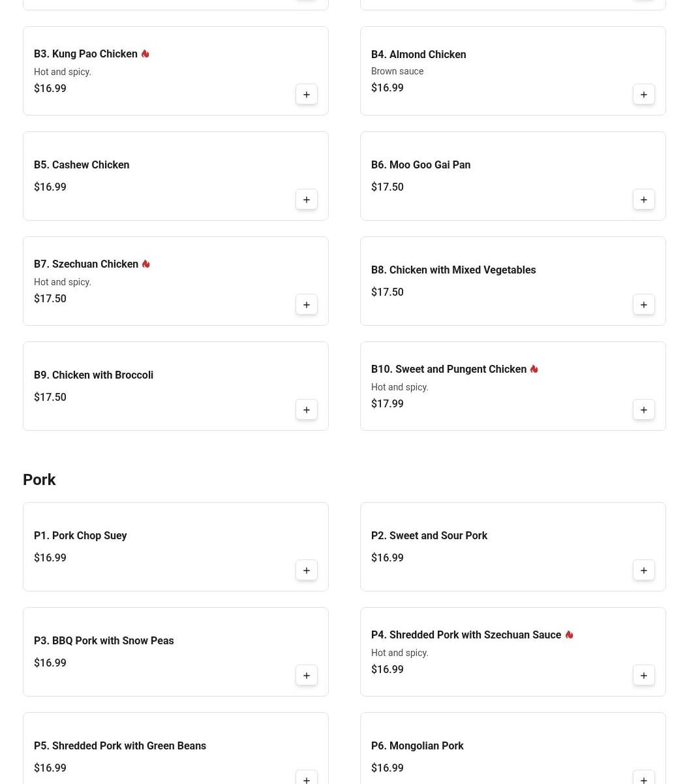Open P5. Shredded Pork with Green Beans
This screenshot has width=685, height=784.
coord(120,746)
